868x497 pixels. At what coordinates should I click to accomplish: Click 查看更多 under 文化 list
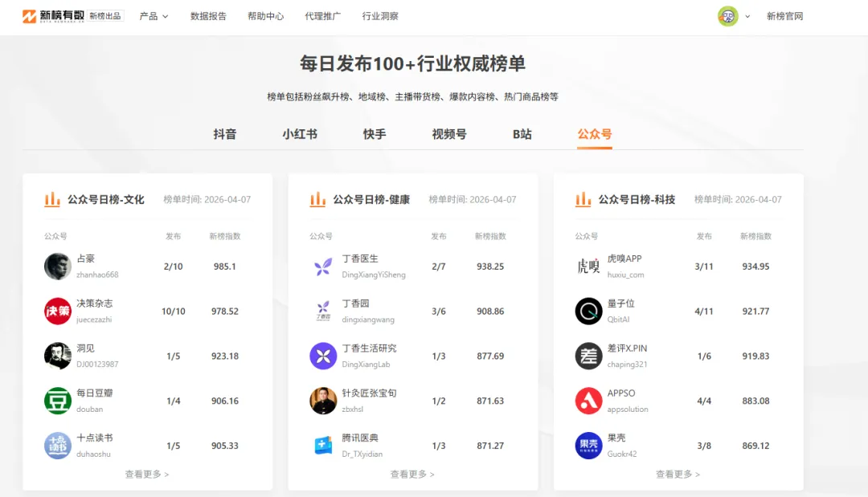pos(147,475)
